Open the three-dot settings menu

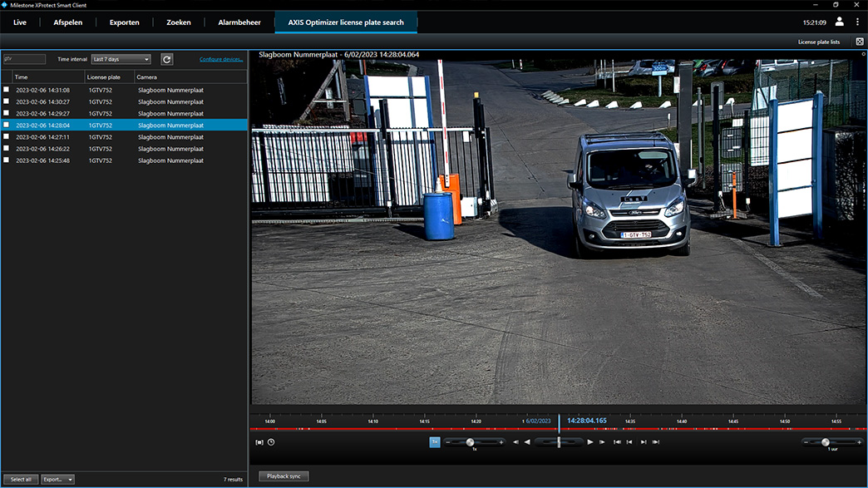coord(857,22)
